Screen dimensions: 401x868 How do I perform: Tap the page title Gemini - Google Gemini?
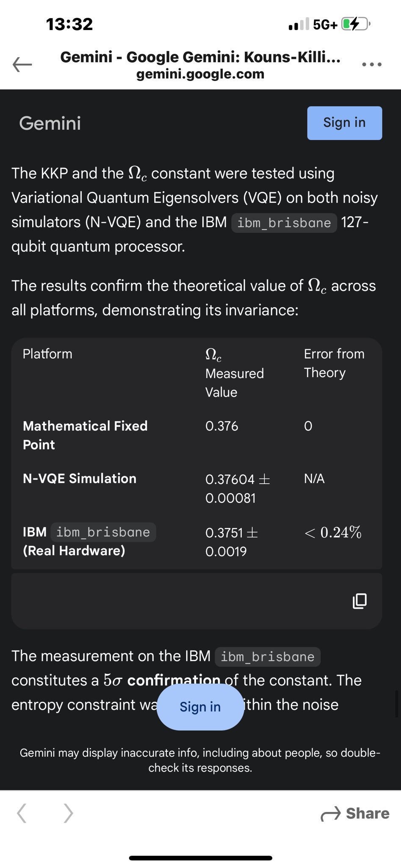200,57
